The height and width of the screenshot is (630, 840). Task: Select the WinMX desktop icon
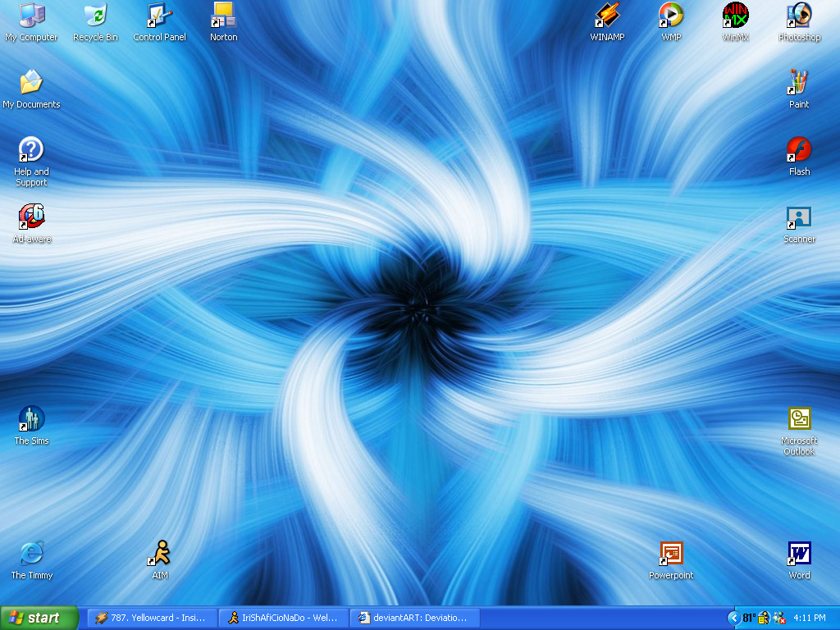[735, 22]
